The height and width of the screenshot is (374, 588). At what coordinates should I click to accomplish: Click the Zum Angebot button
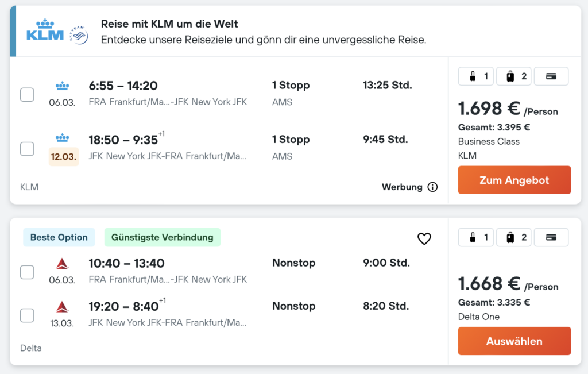(x=514, y=180)
